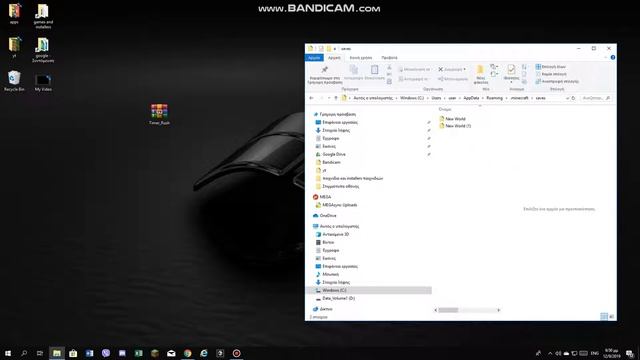Open Google Drive in the sidebar
640x360 pixels.
coord(331,154)
